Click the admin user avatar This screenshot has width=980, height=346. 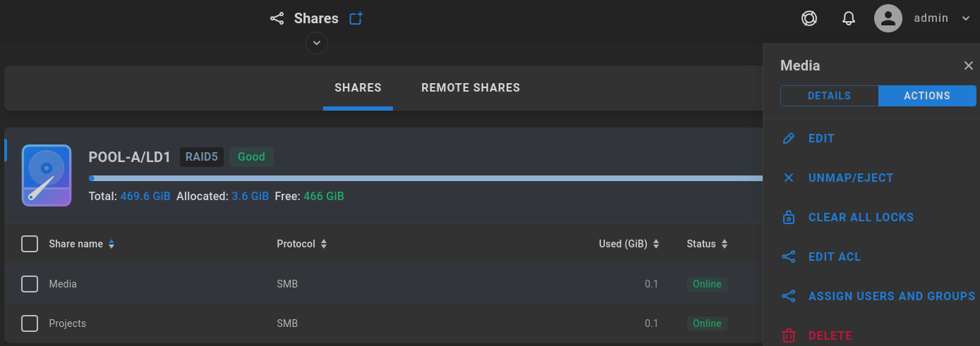888,18
